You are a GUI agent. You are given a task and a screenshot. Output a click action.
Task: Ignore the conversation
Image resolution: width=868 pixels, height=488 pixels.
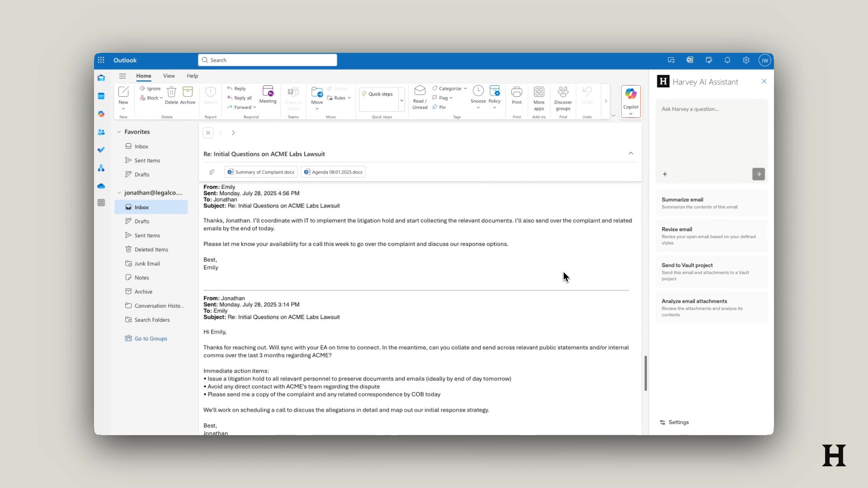click(150, 88)
